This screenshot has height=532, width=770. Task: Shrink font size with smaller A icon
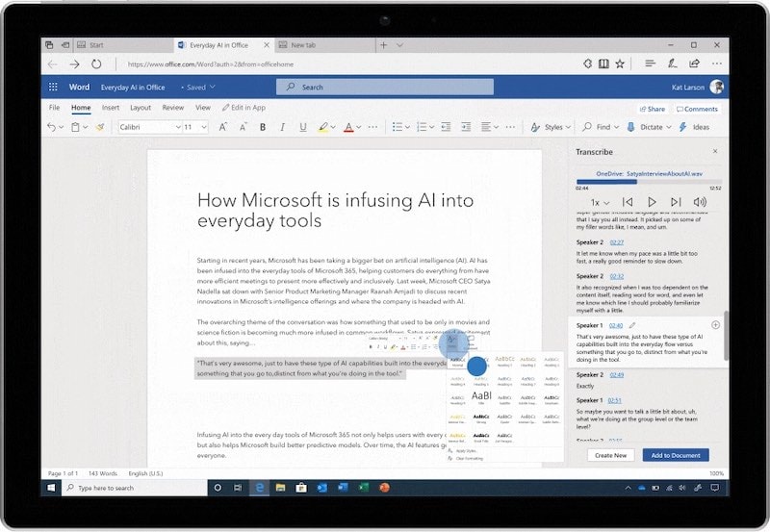tap(244, 127)
